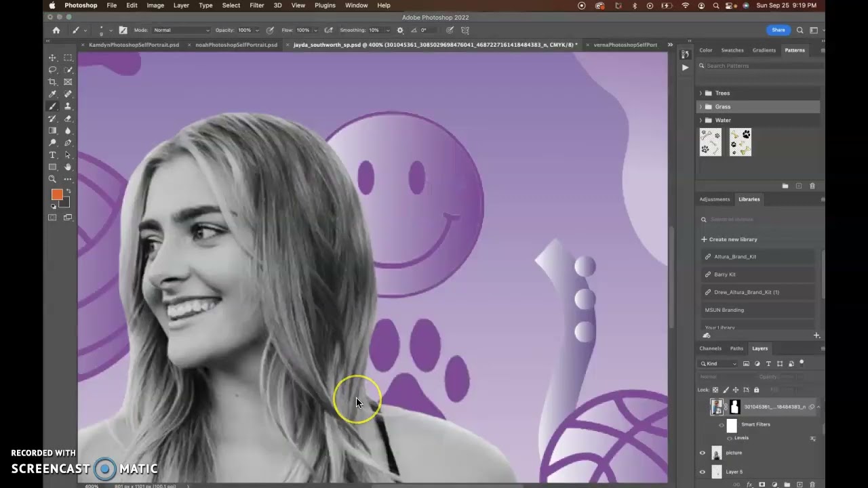Select the Rectangular Marquee tool
This screenshot has width=868, height=488.
pyautogui.click(x=68, y=58)
